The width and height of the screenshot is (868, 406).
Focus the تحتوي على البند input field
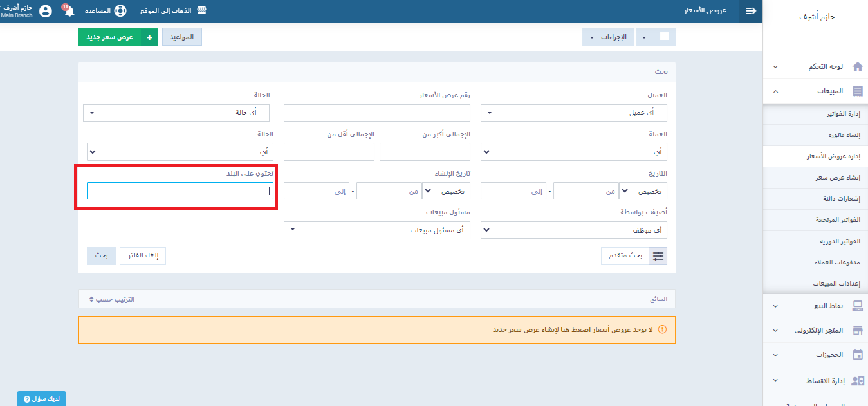click(180, 191)
